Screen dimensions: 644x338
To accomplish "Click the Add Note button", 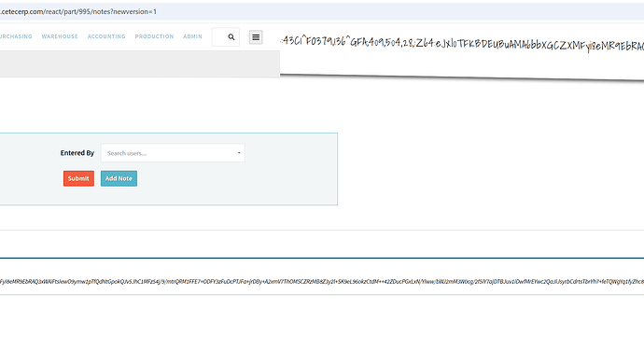I will [119, 178].
